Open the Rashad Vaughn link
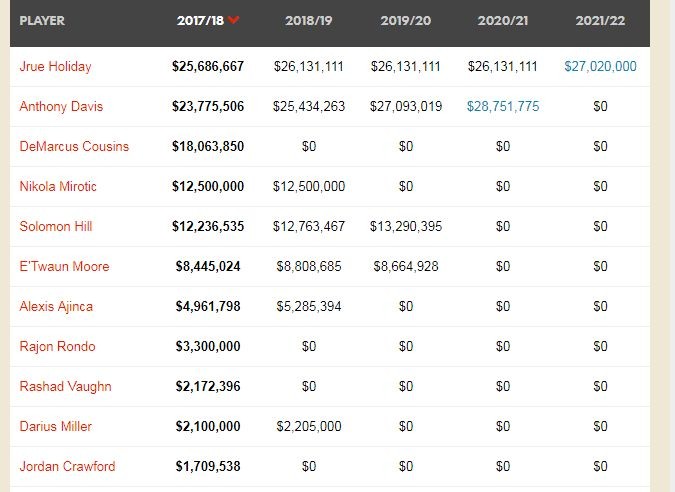This screenshot has width=675, height=492. pyautogui.click(x=65, y=386)
